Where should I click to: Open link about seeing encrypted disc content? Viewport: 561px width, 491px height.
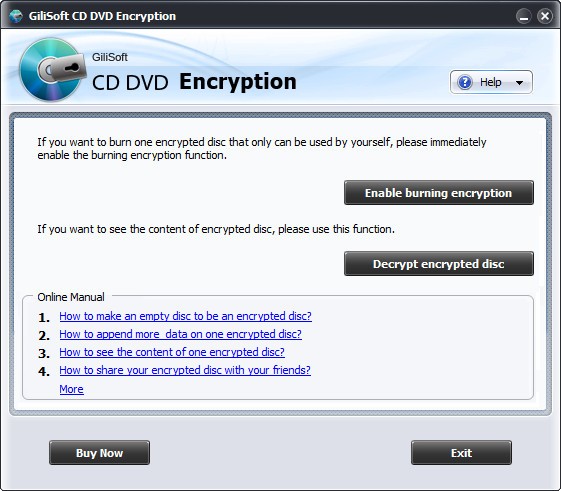click(172, 352)
